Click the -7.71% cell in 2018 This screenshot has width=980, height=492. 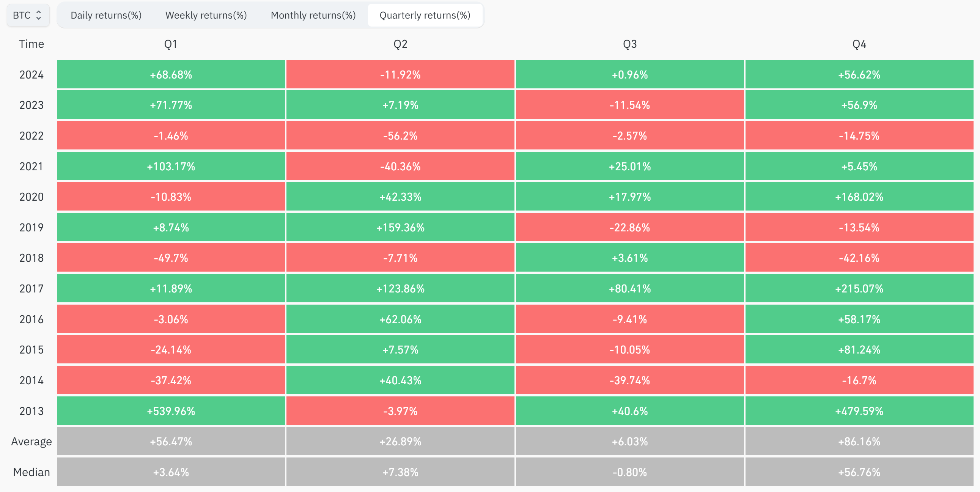[400, 258]
